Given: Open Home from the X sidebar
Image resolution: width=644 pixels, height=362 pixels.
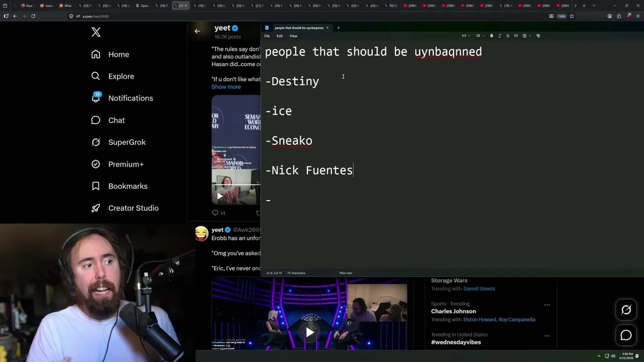Looking at the screenshot, I should point(110,54).
